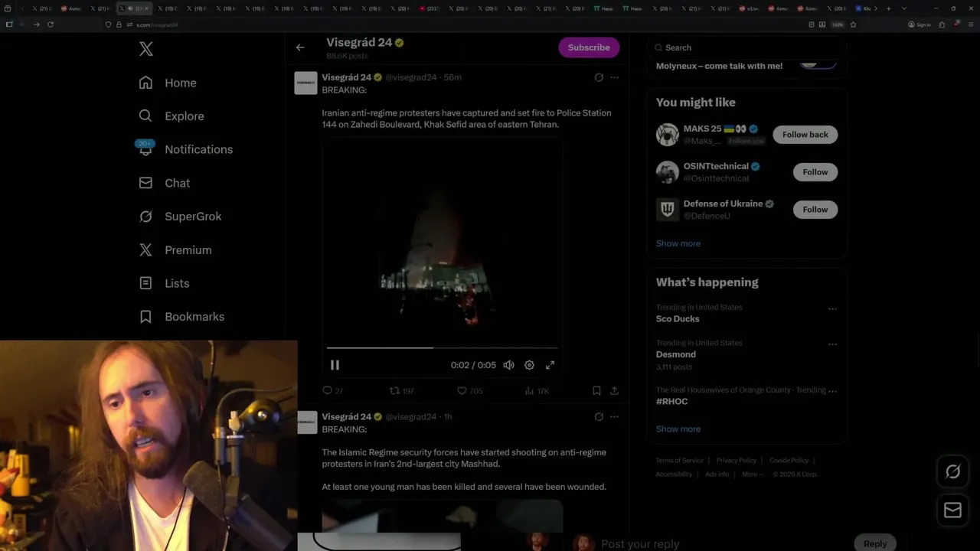Mute the active tab's speaker icon
The image size is (980, 551).
point(130,8)
